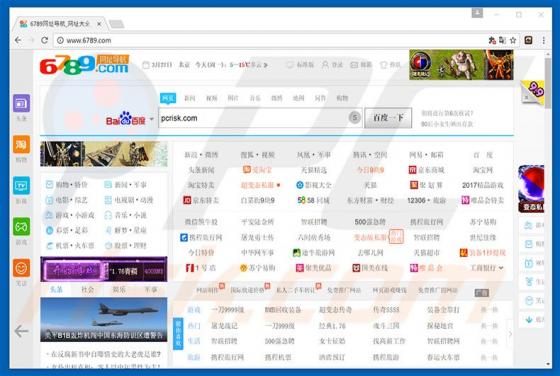This screenshot has height=376, width=560.
Task: Select the 网页 search tab
Action: click(168, 98)
